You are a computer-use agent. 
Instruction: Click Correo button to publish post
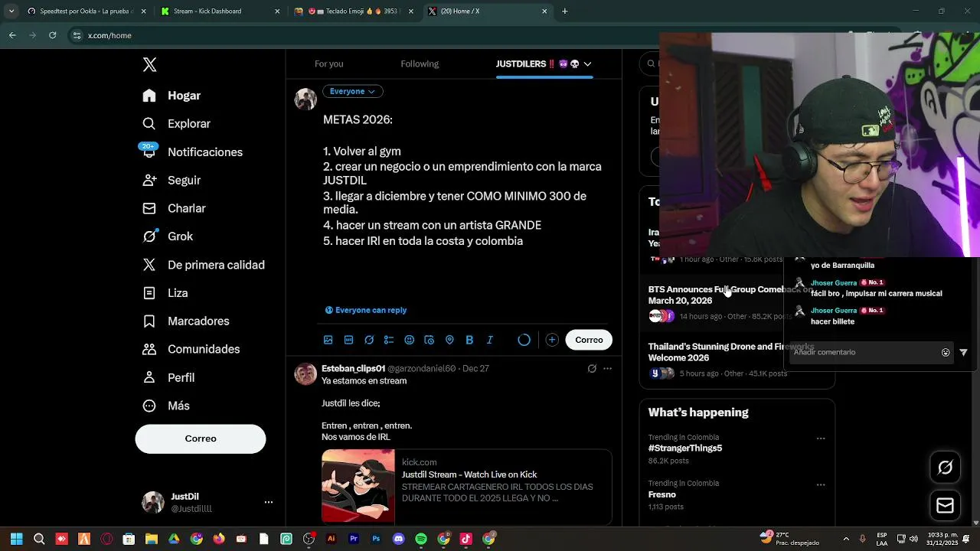(589, 340)
